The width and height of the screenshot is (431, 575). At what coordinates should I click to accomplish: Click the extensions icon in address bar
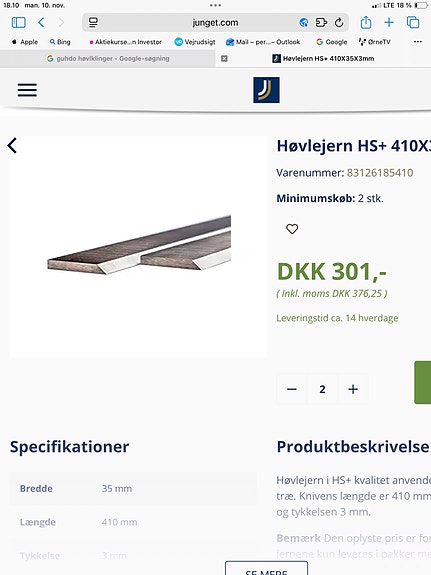tap(321, 23)
